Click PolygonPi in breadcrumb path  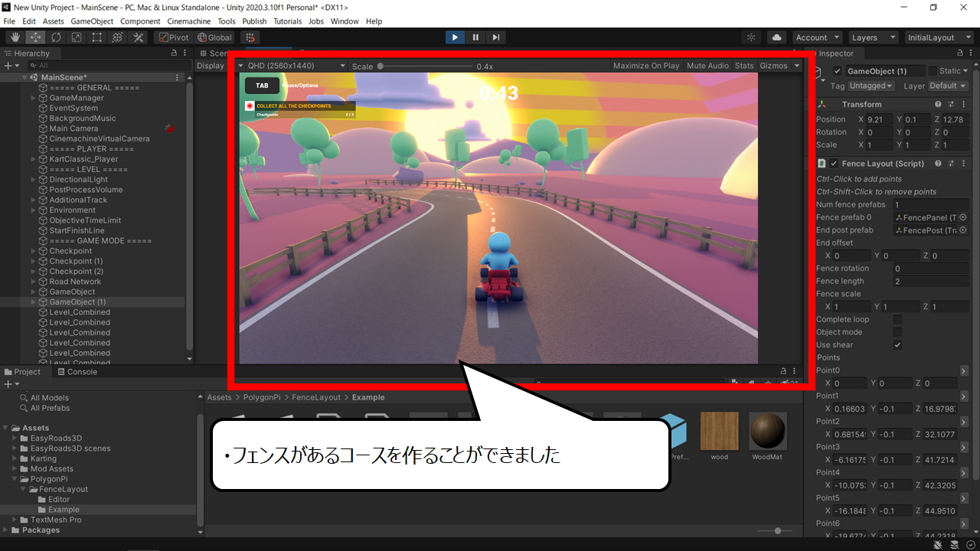[x=260, y=397]
